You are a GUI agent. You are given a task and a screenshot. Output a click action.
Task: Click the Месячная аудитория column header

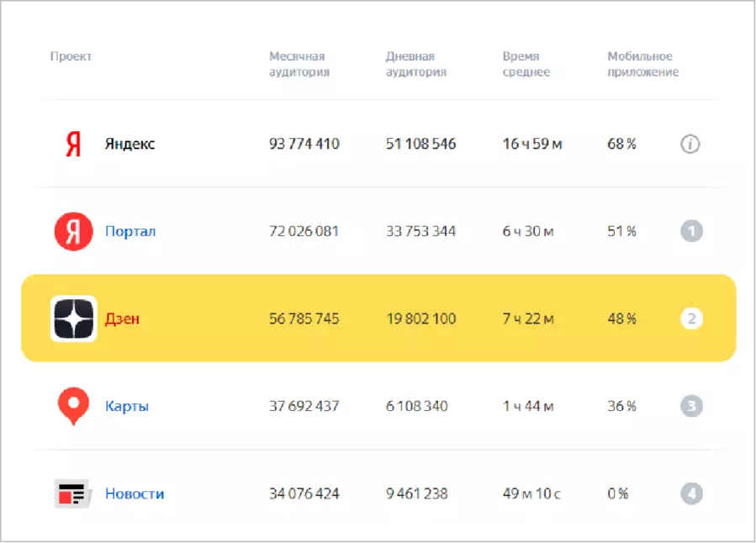[x=299, y=64]
